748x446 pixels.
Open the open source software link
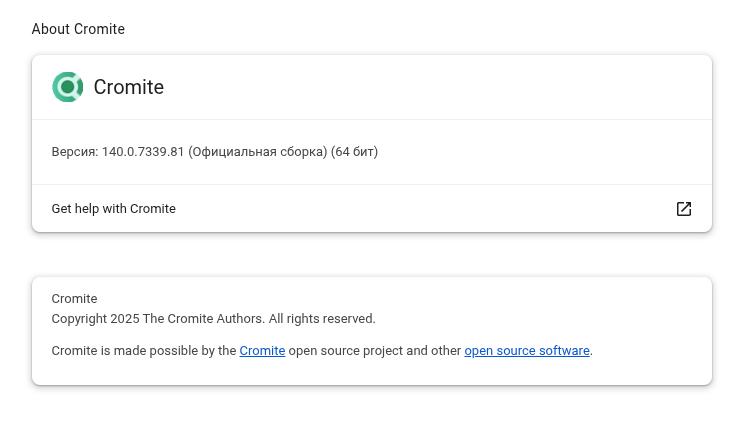[526, 351]
